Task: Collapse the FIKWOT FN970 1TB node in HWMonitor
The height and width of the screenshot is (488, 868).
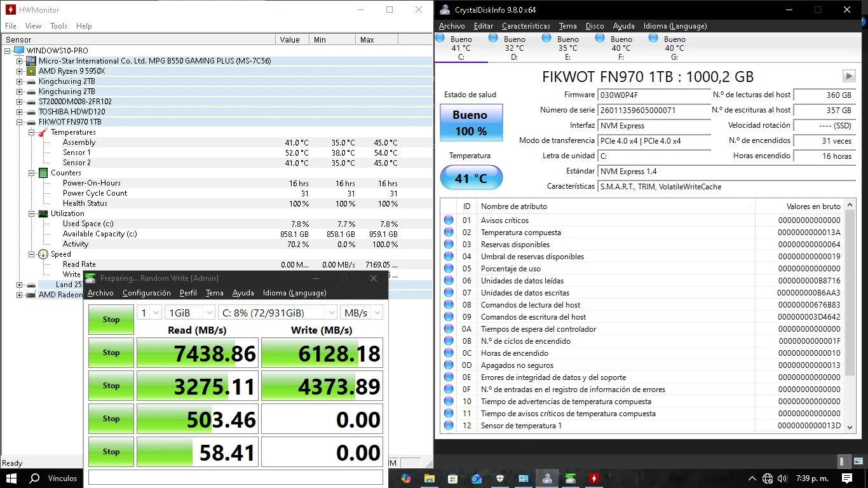Action: 20,122
